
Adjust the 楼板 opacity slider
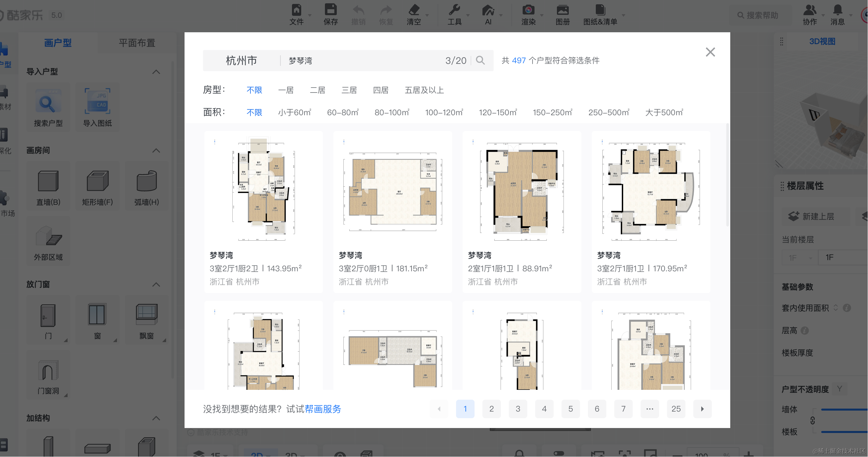click(x=844, y=431)
